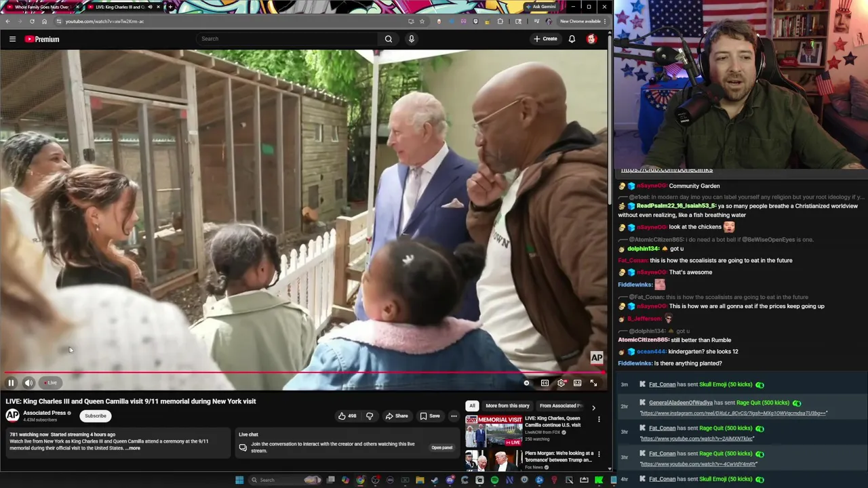This screenshot has height=488, width=868.
Task: Open the player settings gear
Action: (561, 383)
